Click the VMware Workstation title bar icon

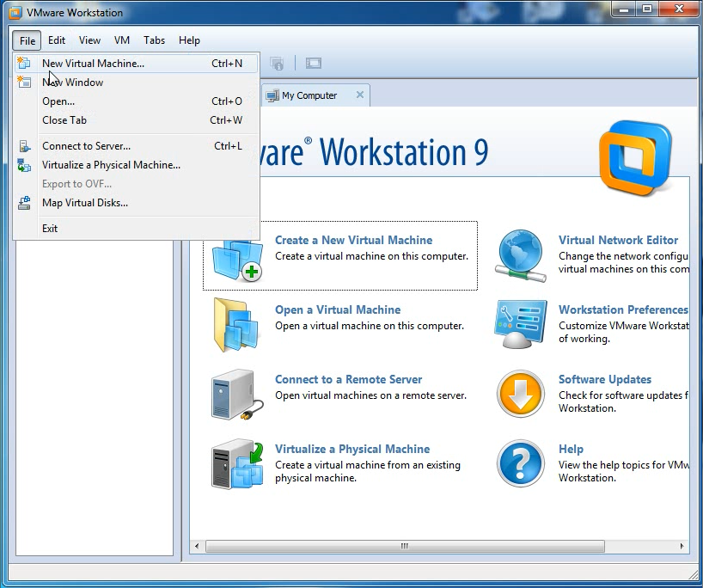pyautogui.click(x=15, y=13)
